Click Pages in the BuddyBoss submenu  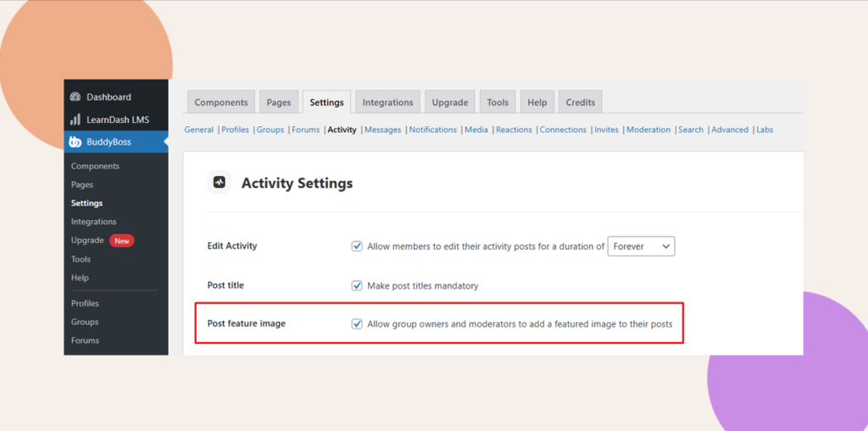(82, 185)
